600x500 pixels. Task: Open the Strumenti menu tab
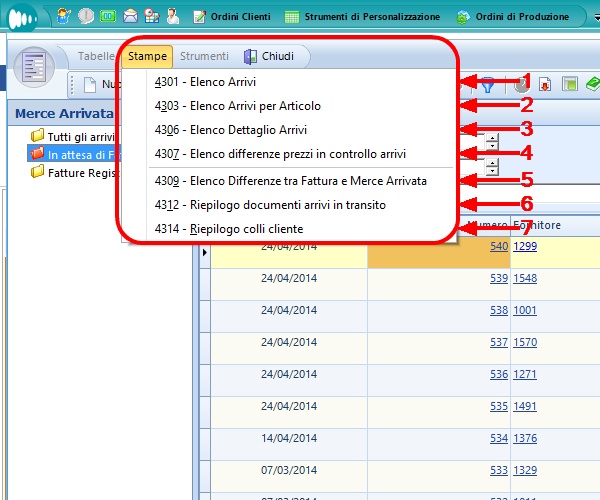[x=204, y=57]
